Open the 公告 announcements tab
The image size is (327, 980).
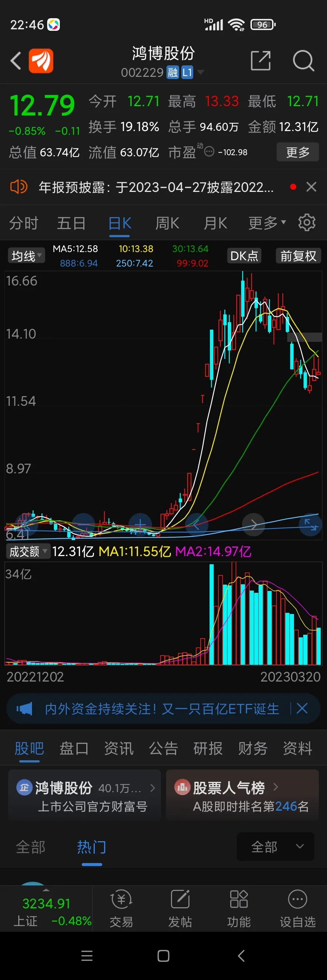tap(163, 748)
